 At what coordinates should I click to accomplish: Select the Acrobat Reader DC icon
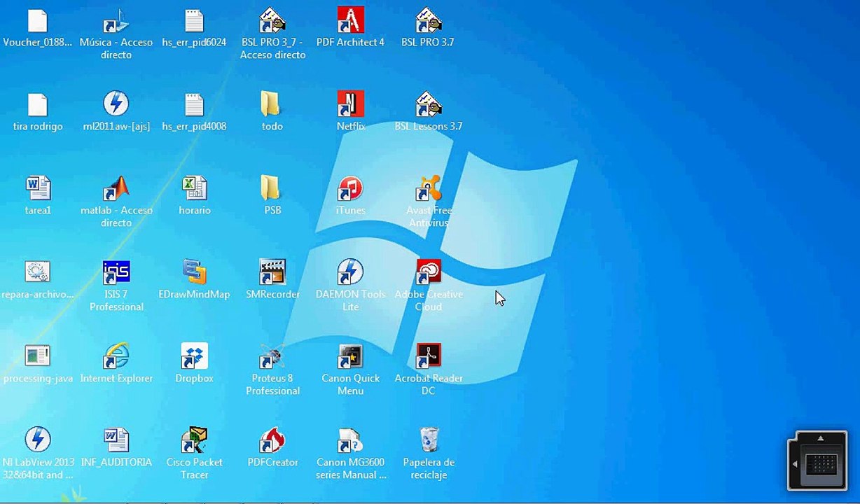point(428,356)
